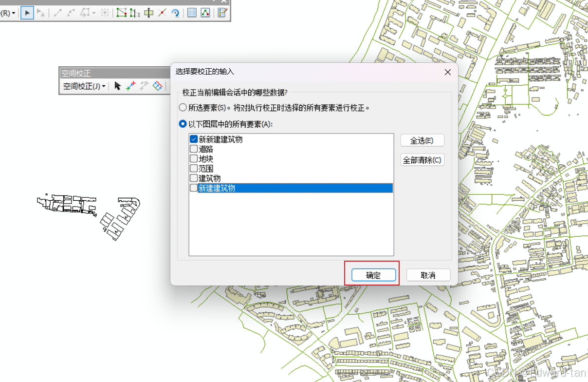This screenshot has width=588, height=382.
Task: Activate the Point construction tool
Action: click(105, 13)
